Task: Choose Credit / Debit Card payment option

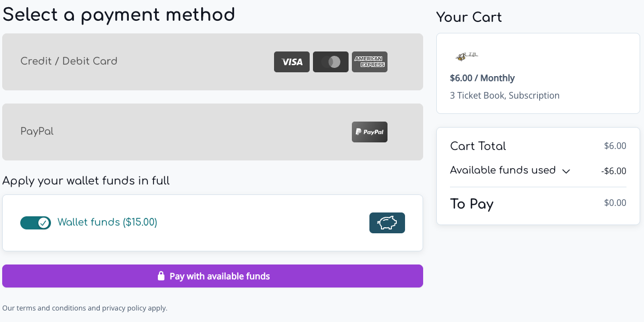Action: click(212, 62)
